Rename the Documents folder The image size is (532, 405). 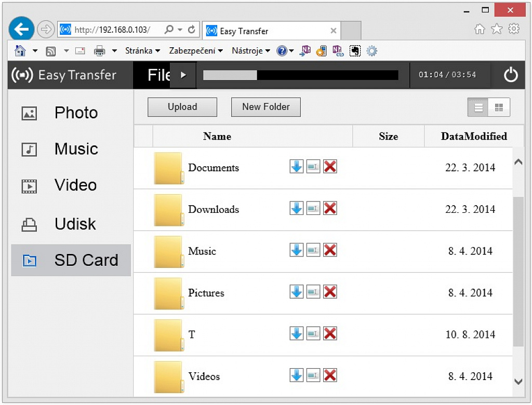coord(313,167)
